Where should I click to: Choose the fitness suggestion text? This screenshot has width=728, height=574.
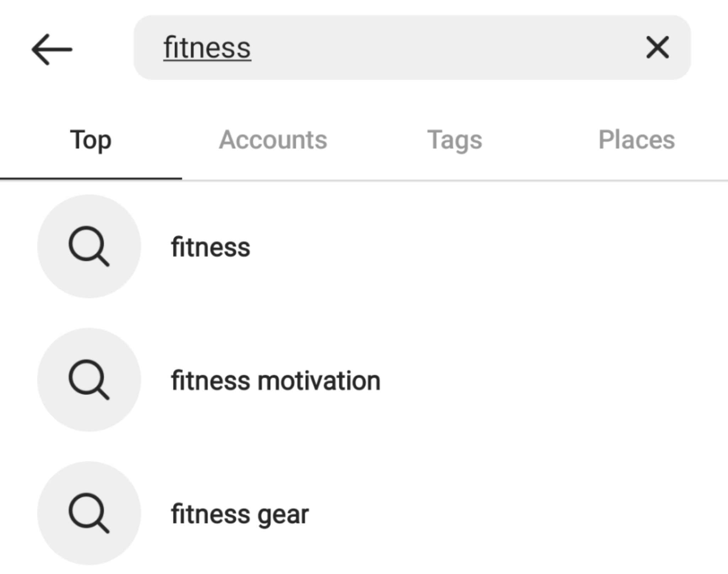pyautogui.click(x=210, y=247)
